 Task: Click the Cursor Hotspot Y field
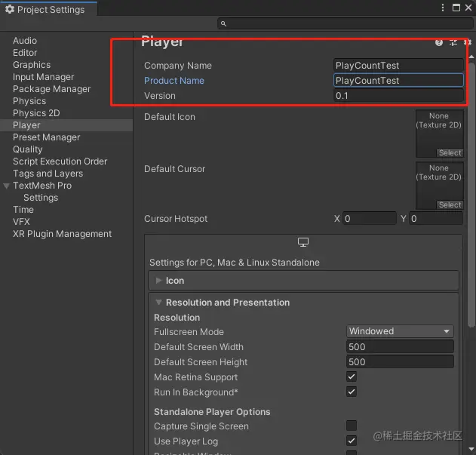point(436,219)
